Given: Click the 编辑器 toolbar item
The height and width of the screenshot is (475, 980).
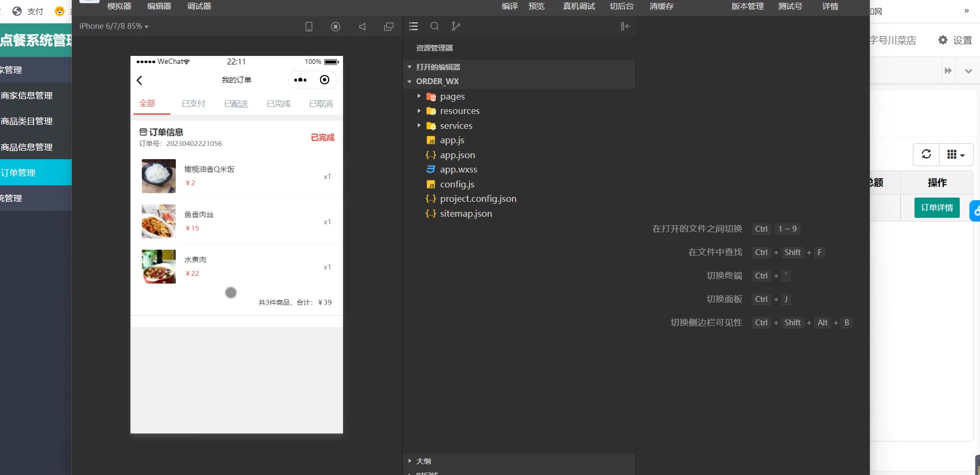Looking at the screenshot, I should coord(159,6).
